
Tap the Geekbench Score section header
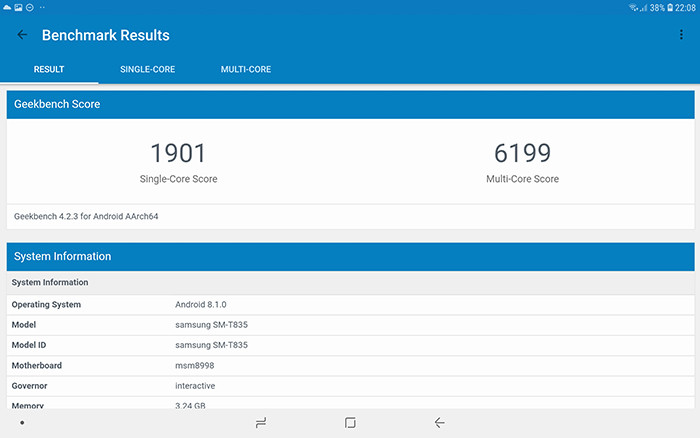click(x=350, y=104)
